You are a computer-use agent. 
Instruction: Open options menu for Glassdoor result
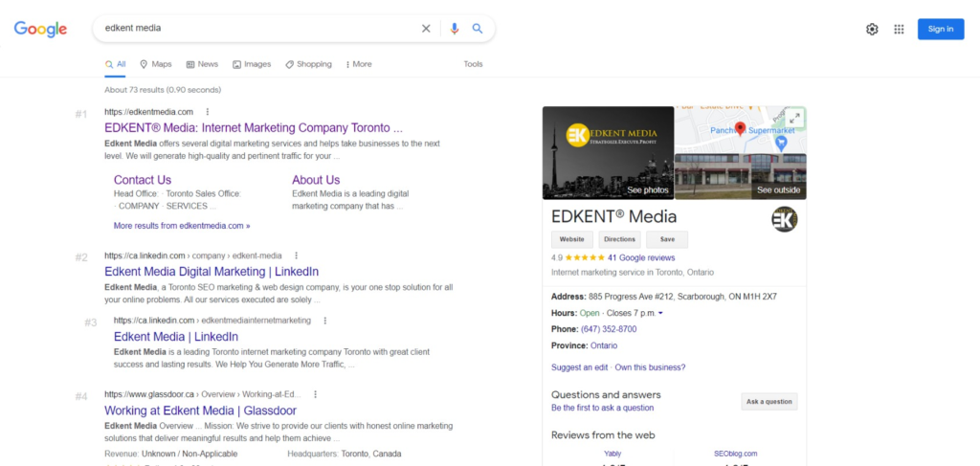point(316,394)
